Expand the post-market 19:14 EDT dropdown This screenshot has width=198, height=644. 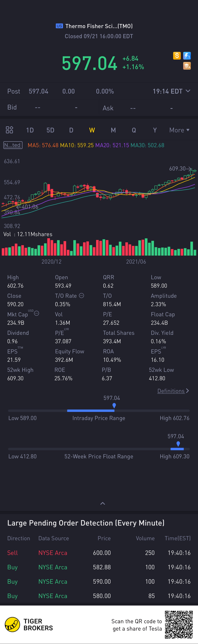pos(172,91)
